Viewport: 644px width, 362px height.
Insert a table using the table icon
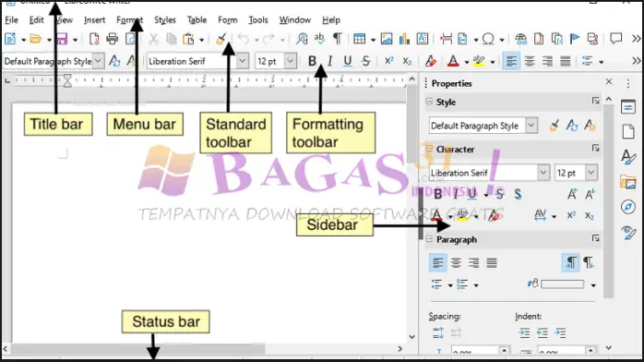pyautogui.click(x=360, y=39)
